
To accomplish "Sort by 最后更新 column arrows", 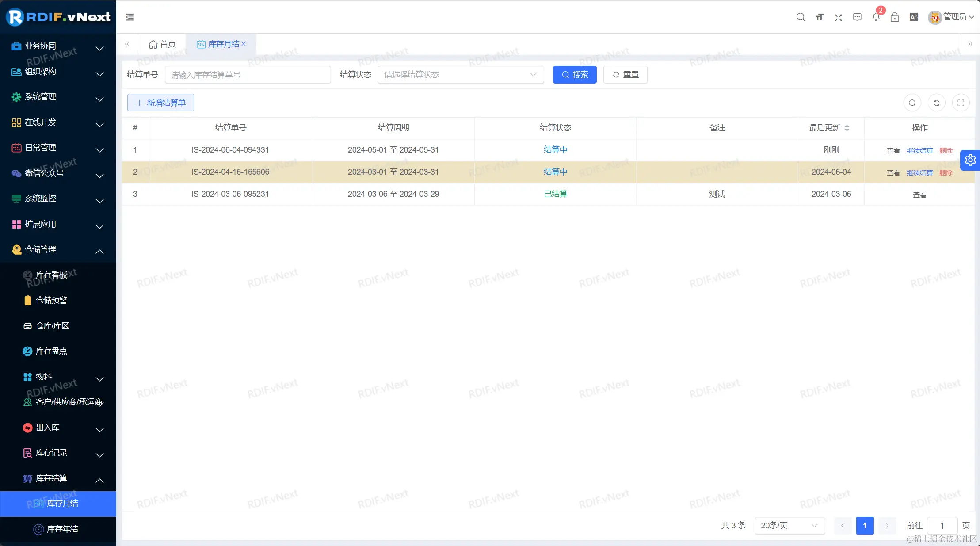I will pyautogui.click(x=847, y=128).
